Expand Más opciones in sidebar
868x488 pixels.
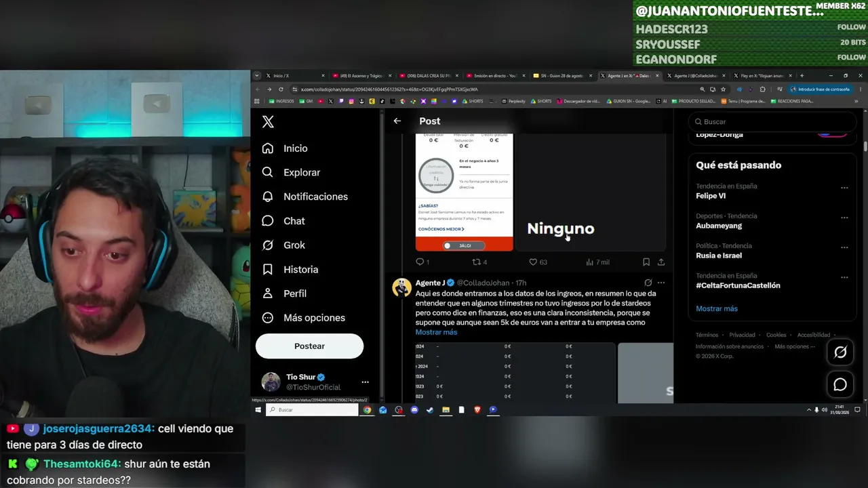(303, 318)
